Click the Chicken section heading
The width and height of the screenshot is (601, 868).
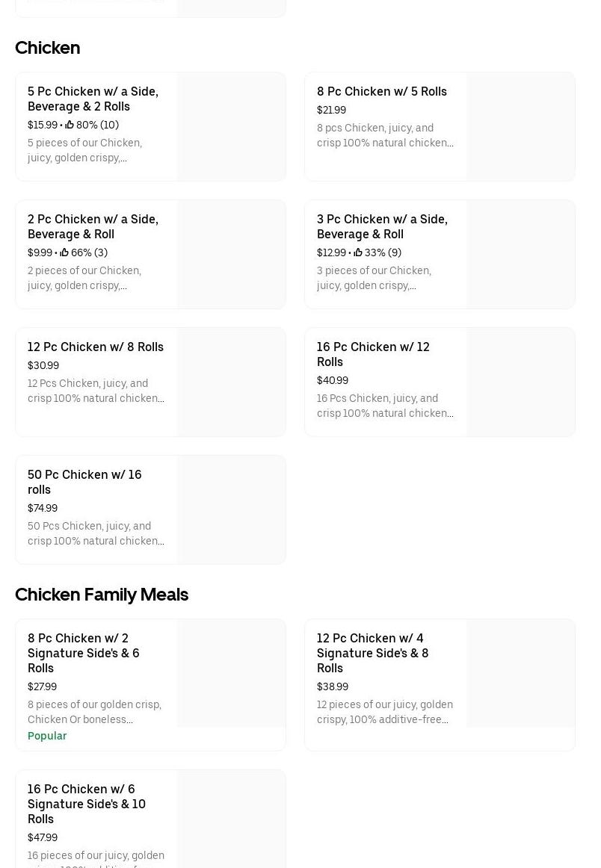[x=47, y=48]
